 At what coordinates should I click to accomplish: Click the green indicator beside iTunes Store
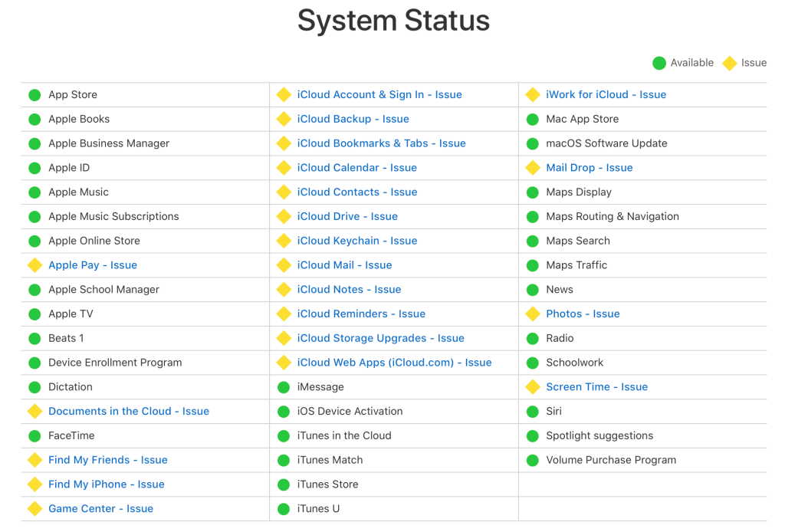click(284, 484)
